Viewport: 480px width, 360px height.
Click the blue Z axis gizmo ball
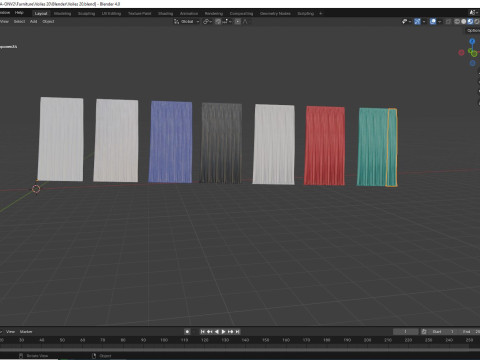tap(472, 41)
